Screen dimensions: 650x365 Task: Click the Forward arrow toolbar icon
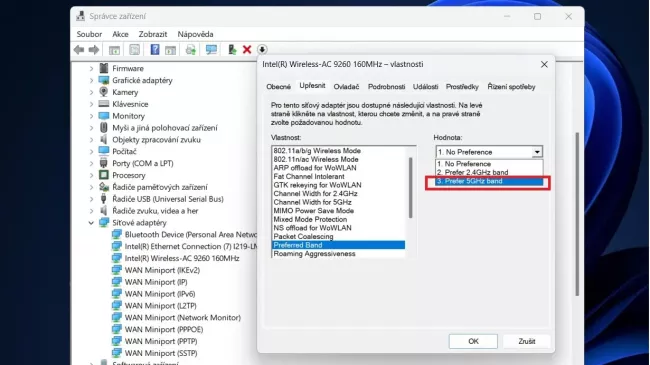[x=94, y=50]
